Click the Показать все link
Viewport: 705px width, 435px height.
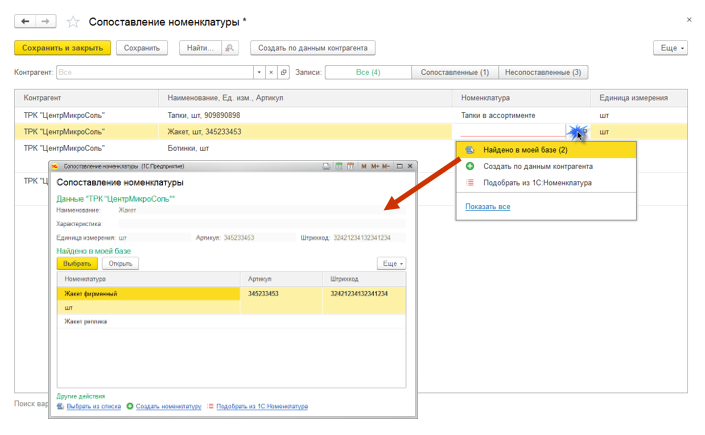[x=487, y=207]
